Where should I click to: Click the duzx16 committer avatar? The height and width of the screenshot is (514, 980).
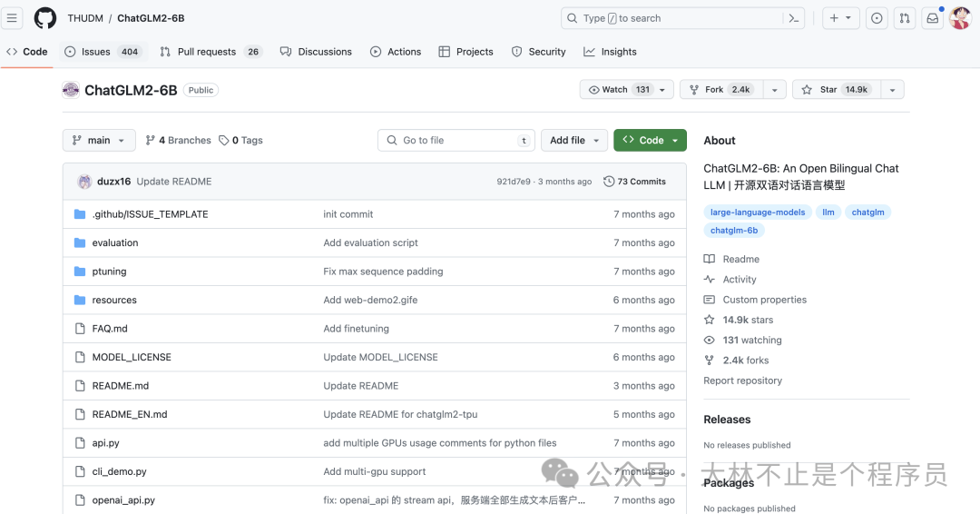coord(84,182)
